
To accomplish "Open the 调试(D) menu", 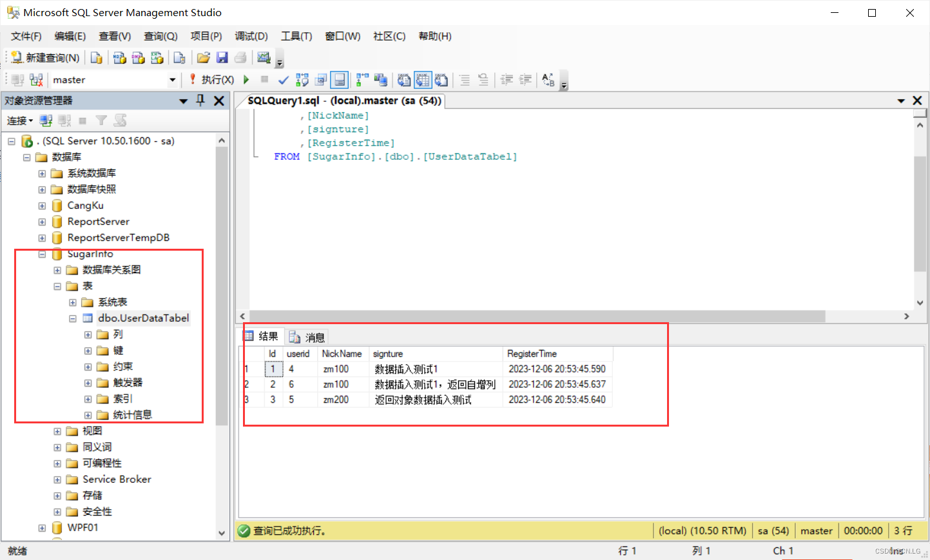I will [251, 36].
